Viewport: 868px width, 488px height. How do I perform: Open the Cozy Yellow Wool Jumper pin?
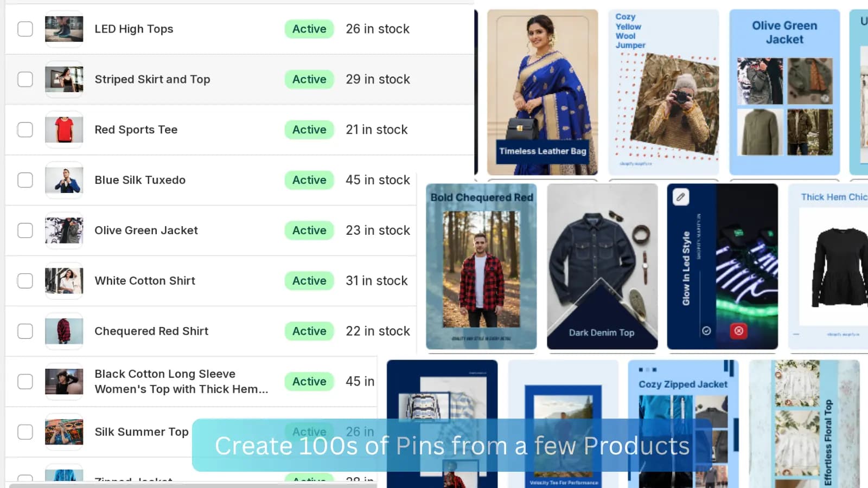[663, 92]
